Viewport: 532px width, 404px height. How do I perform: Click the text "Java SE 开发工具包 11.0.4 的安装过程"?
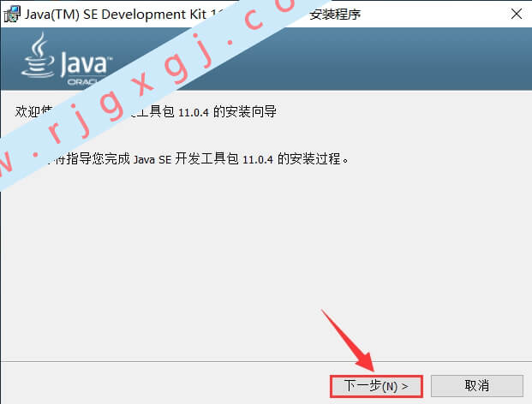coord(236,158)
